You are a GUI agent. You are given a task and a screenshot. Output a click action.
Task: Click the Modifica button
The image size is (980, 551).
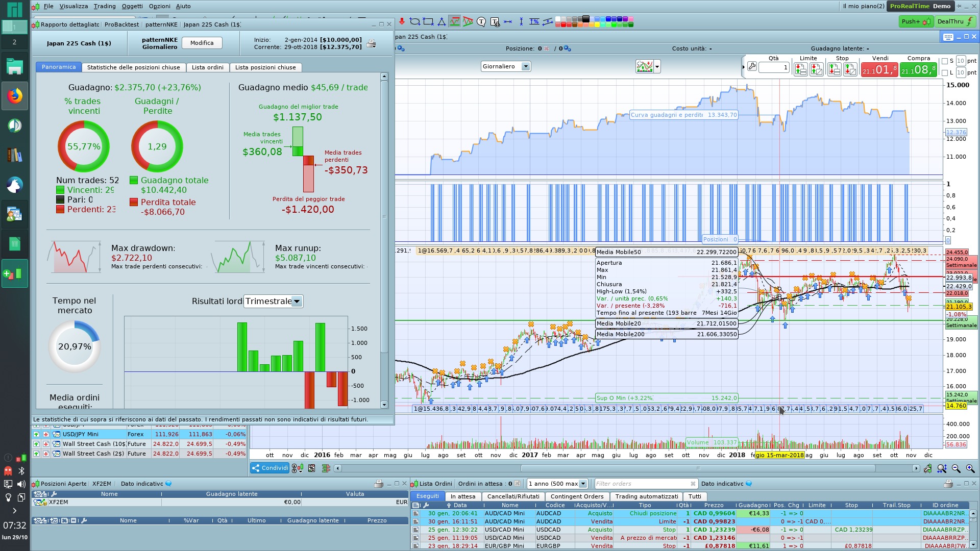(x=202, y=43)
